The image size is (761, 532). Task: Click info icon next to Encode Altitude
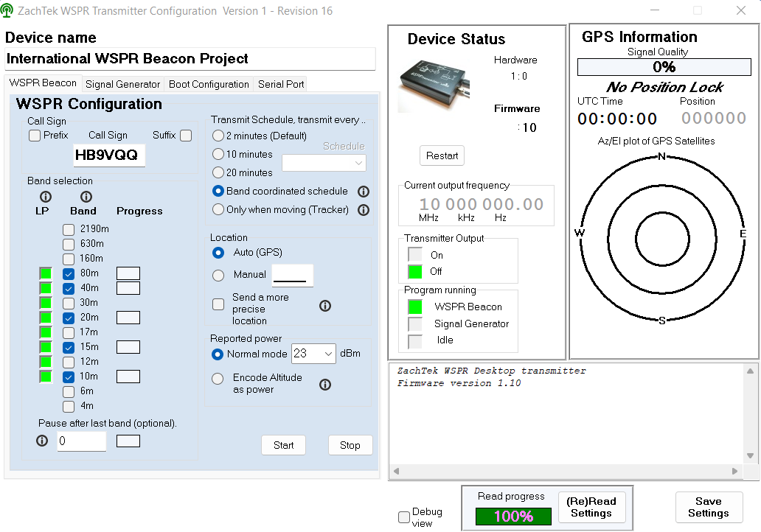coord(325,384)
